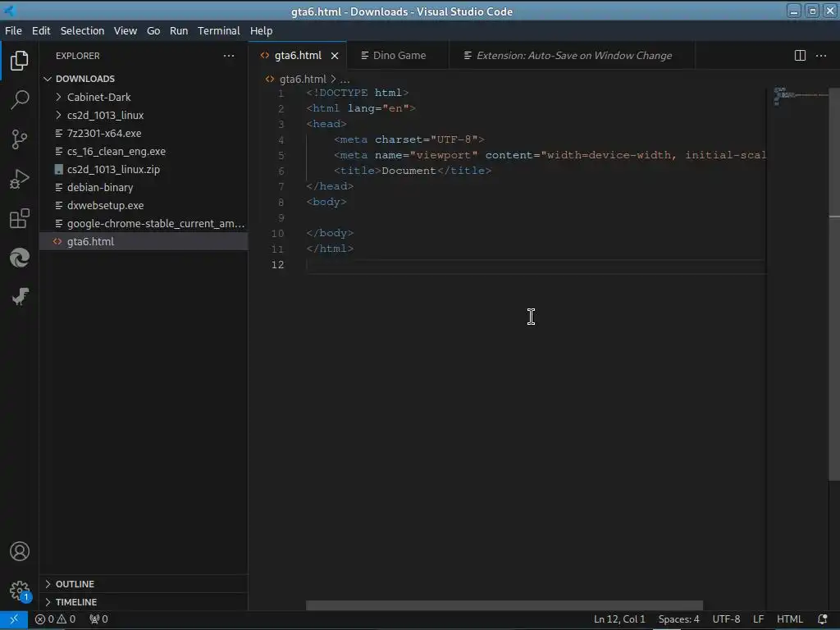Open notifications bell in status bar
The width and height of the screenshot is (840, 630).
[822, 619]
